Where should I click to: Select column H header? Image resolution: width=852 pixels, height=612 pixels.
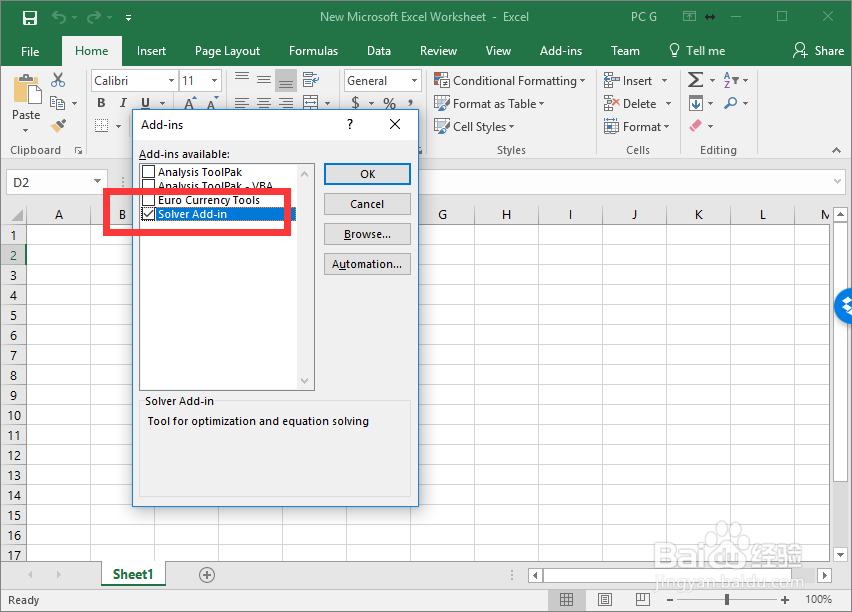coord(506,215)
